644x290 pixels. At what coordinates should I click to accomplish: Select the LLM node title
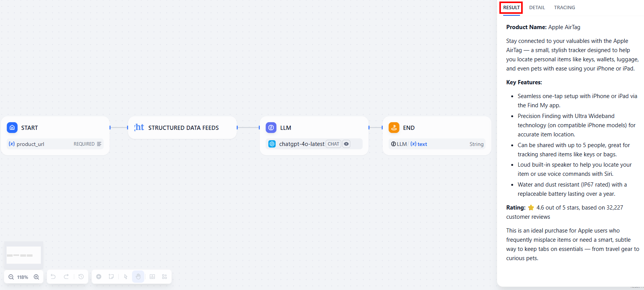(285, 128)
